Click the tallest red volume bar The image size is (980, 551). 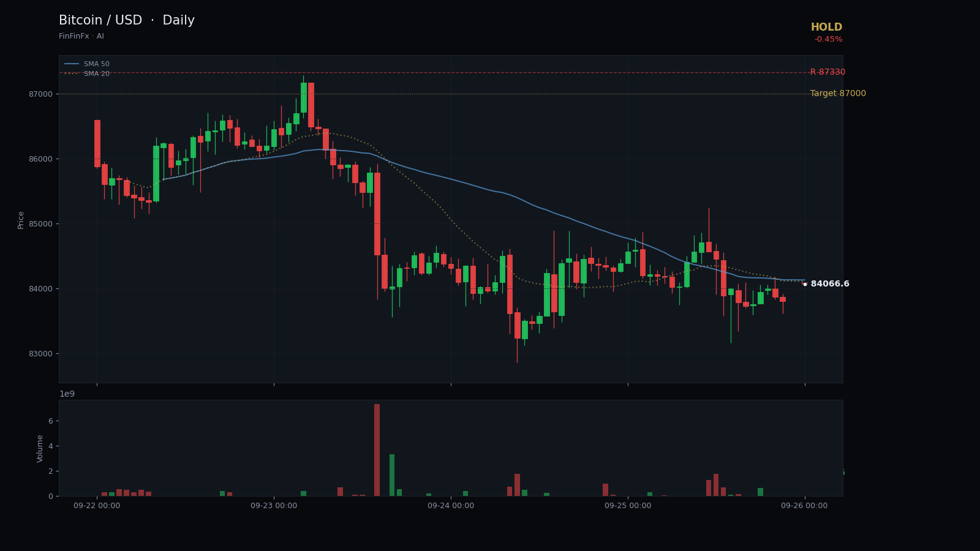pos(377,450)
